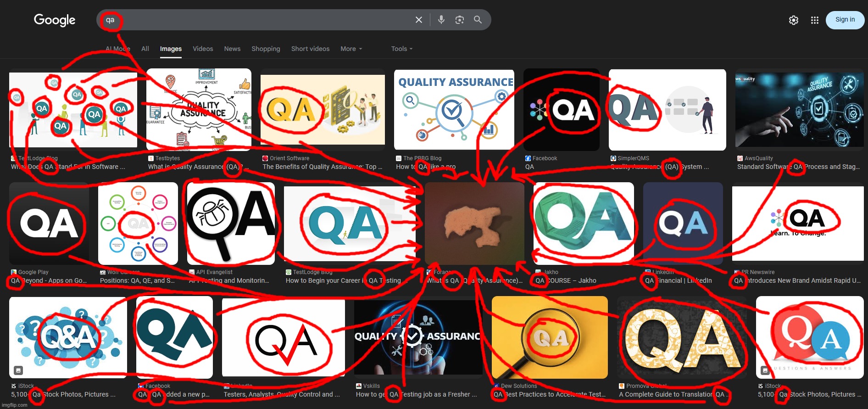Open the Promova golden QA image

682,337
